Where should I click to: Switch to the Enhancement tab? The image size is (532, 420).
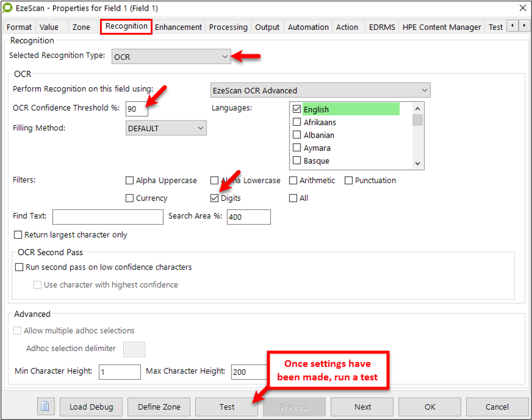tap(178, 27)
